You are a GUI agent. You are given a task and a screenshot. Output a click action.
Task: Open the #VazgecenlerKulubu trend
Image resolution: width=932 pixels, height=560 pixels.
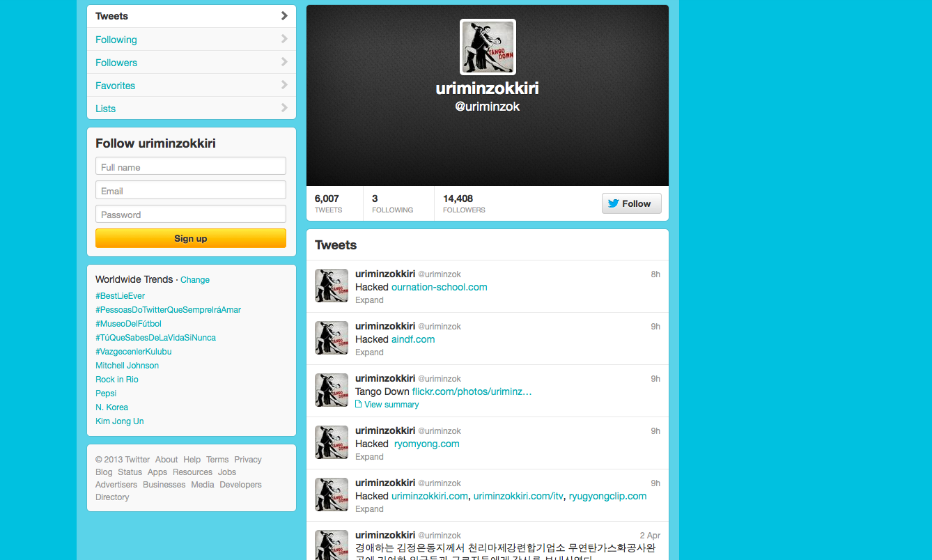pos(133,352)
